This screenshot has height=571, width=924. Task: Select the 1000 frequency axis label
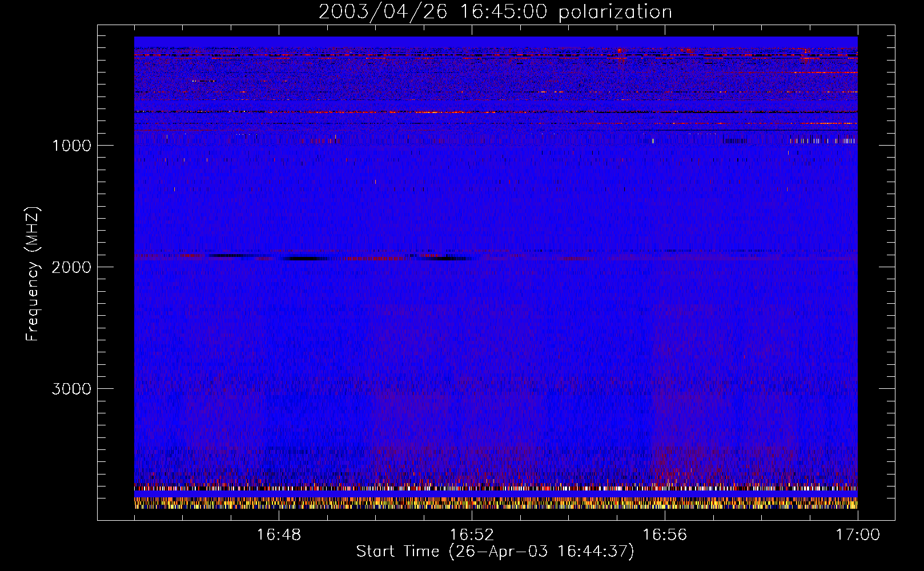coord(71,146)
